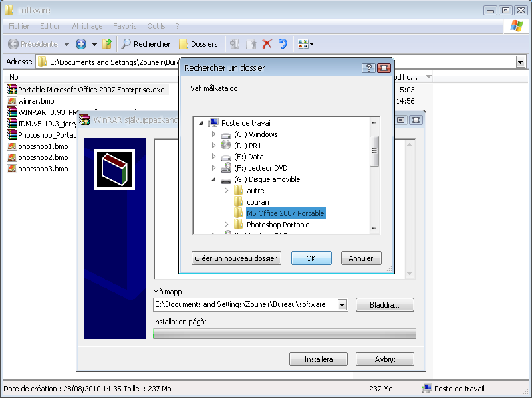Click the Up one level folder icon
Screen dimensions: 532x398
107,44
